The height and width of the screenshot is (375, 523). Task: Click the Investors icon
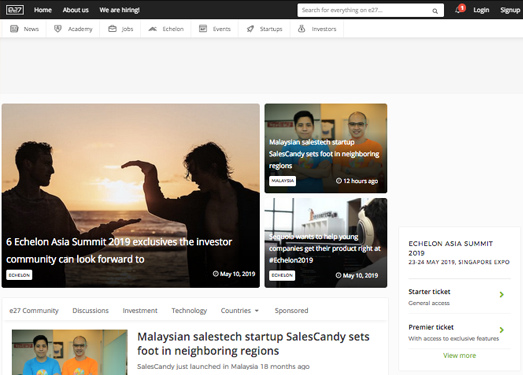302,29
